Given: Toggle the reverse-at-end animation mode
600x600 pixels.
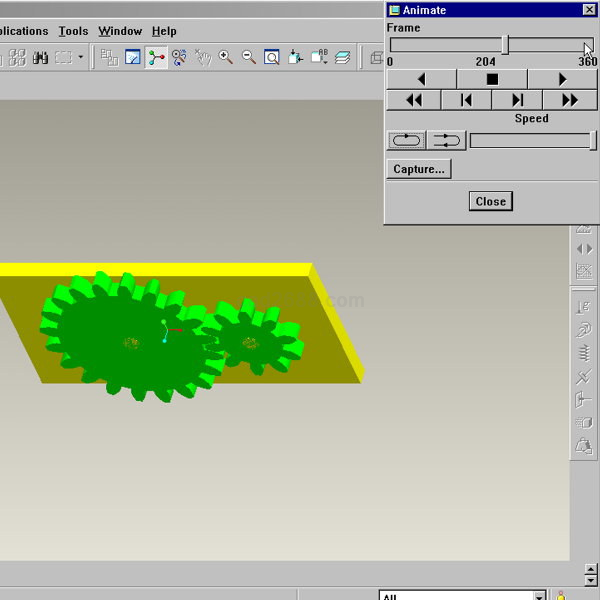Looking at the screenshot, I should click(x=446, y=141).
